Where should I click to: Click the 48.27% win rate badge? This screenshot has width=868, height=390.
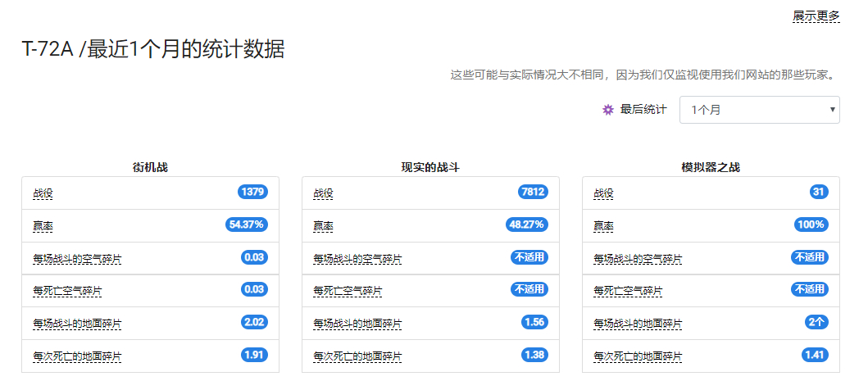[x=527, y=225]
